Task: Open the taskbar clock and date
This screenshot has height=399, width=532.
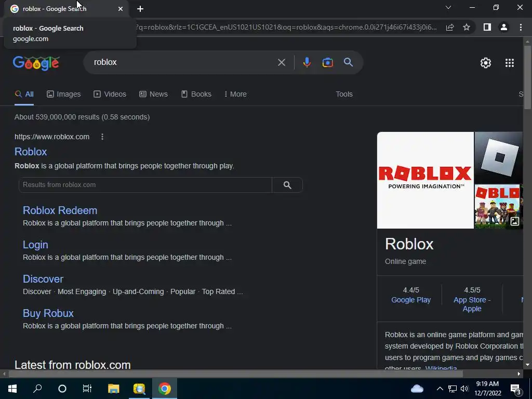Action: [487, 389]
